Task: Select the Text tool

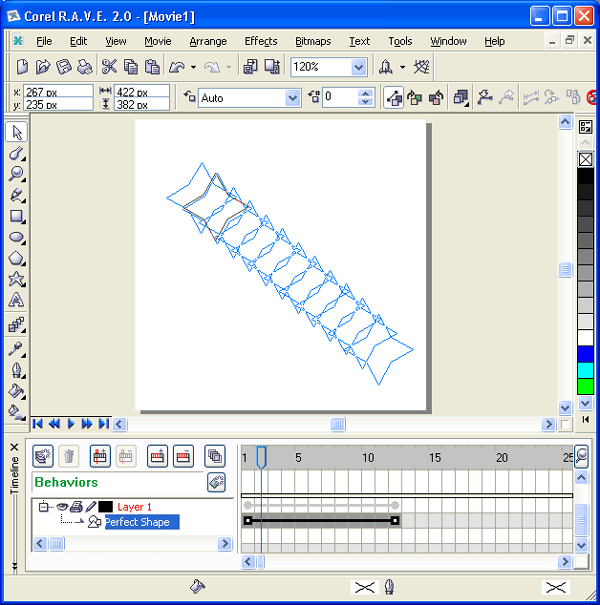Action: pos(17,300)
